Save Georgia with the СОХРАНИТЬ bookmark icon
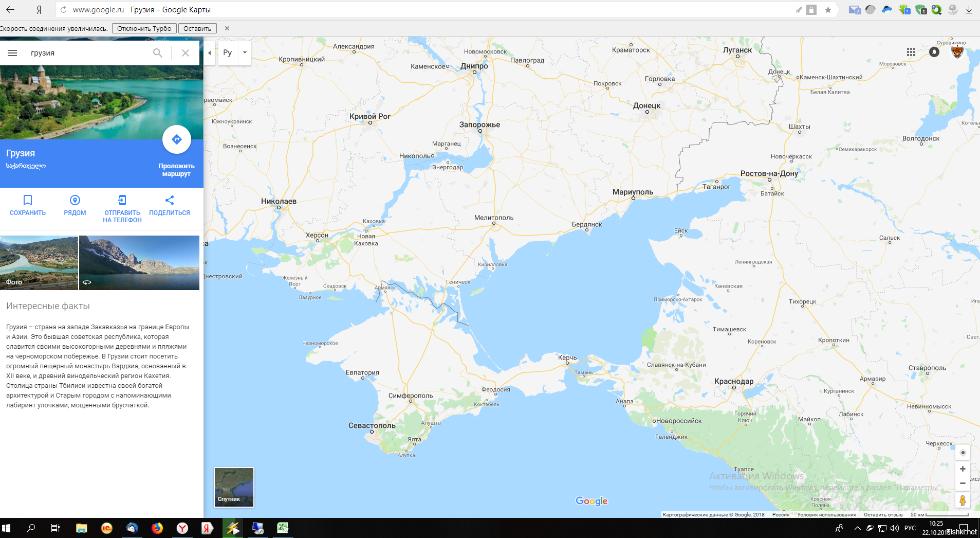Viewport: 980px width, 538px height. tap(28, 200)
